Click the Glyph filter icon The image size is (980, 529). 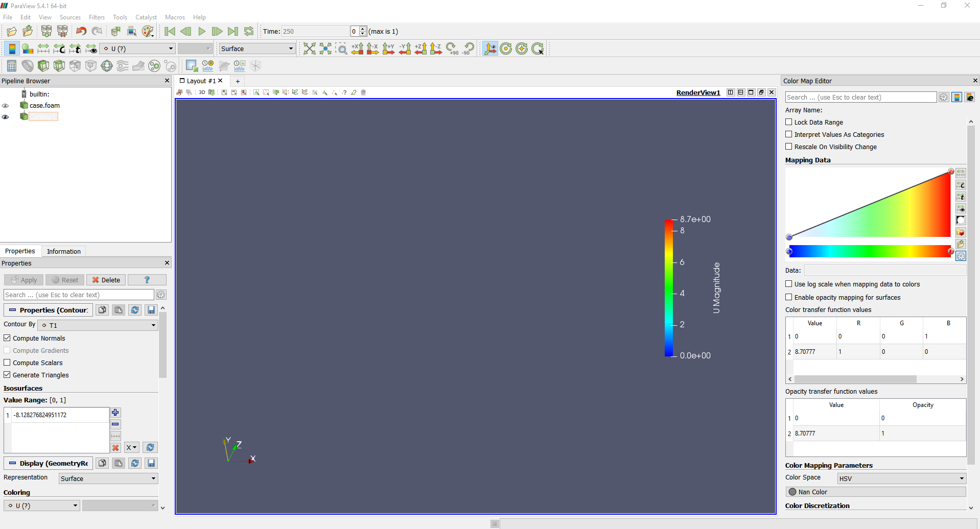click(x=106, y=66)
